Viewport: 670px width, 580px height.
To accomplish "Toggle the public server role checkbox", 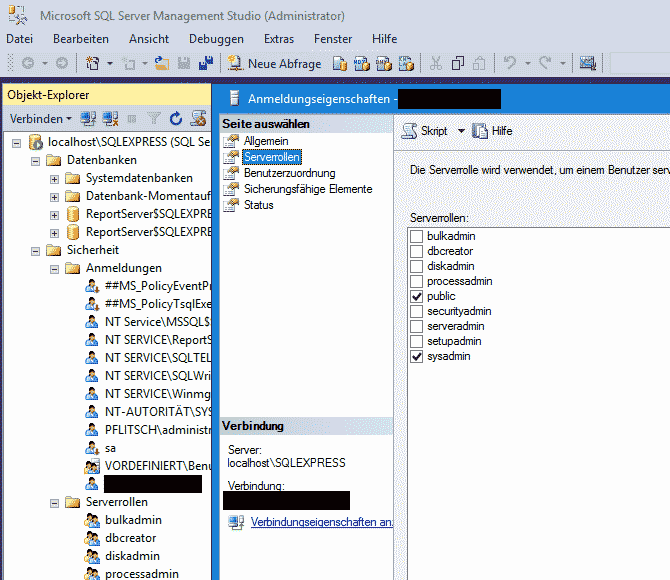I will [x=417, y=296].
